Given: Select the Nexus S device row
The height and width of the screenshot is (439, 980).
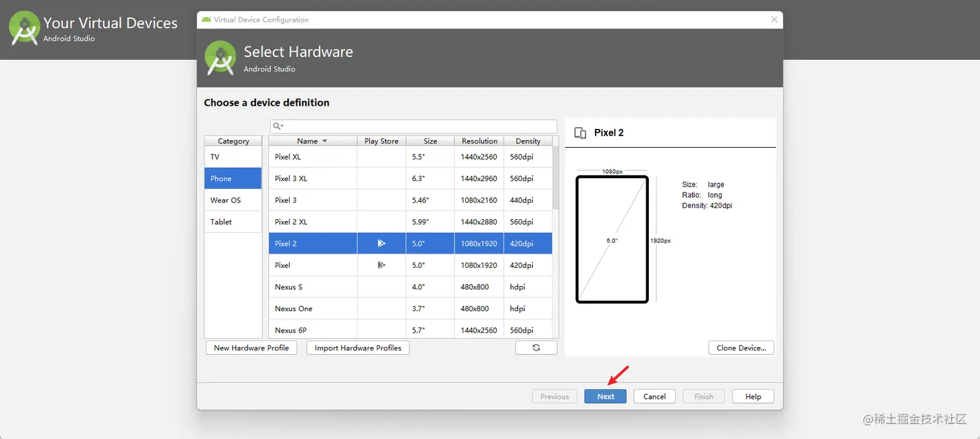Looking at the screenshot, I should click(410, 287).
